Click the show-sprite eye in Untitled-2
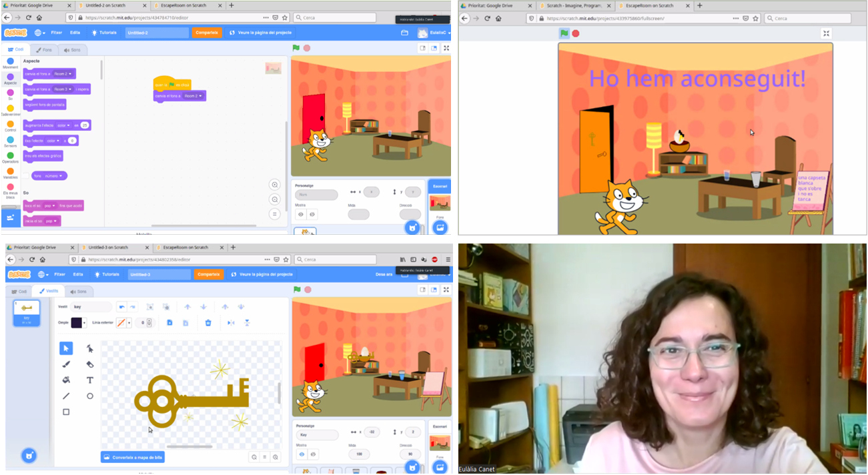Image resolution: width=868 pixels, height=475 pixels. pyautogui.click(x=301, y=215)
